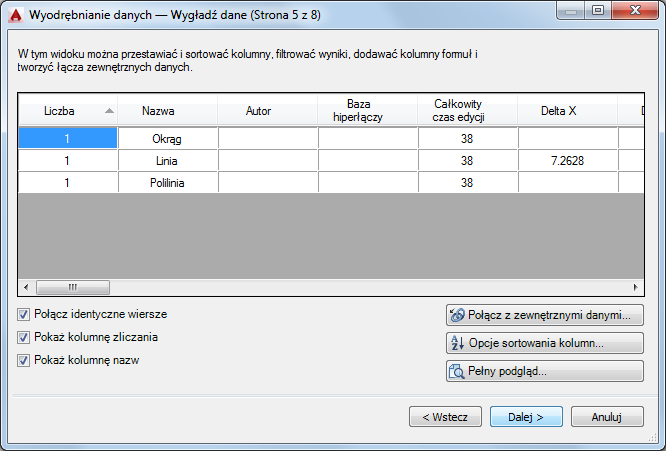Click the sort arrow in Liczba header
The height and width of the screenshot is (451, 666).
tap(109, 111)
